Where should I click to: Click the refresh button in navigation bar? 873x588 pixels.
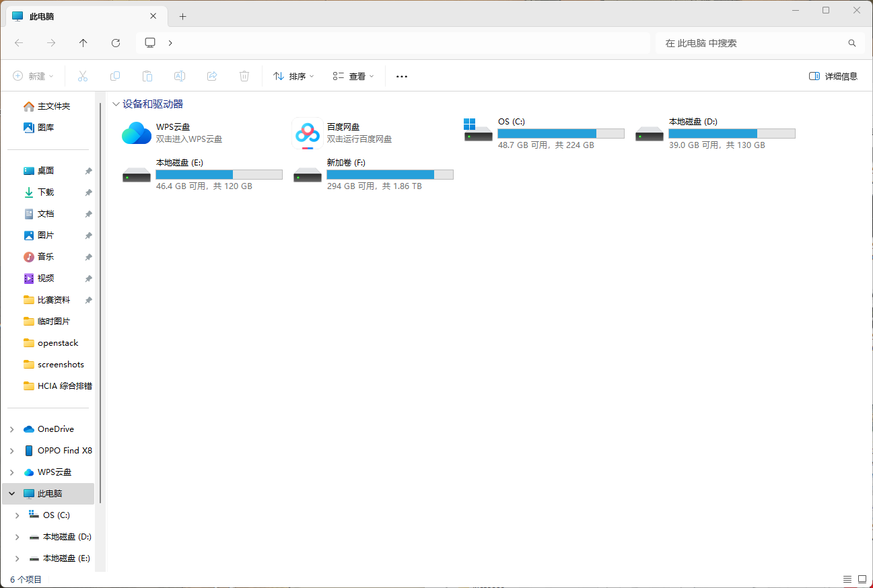pyautogui.click(x=116, y=43)
